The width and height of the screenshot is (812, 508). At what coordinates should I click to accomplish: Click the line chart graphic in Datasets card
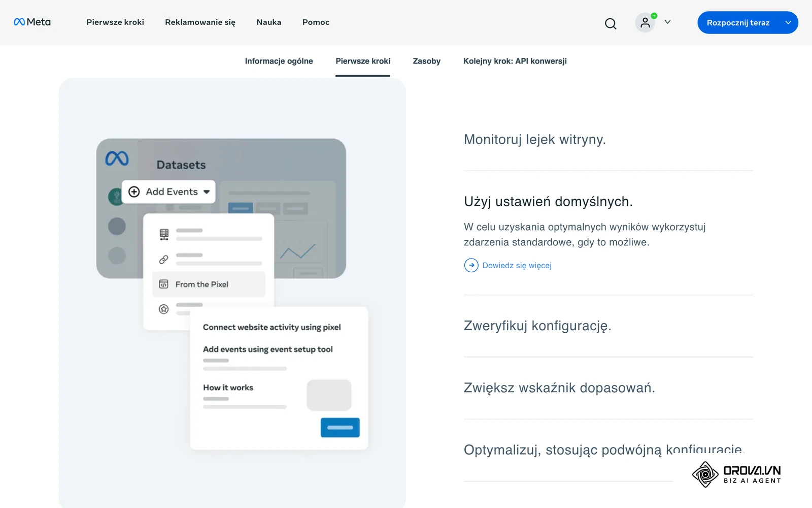point(298,251)
